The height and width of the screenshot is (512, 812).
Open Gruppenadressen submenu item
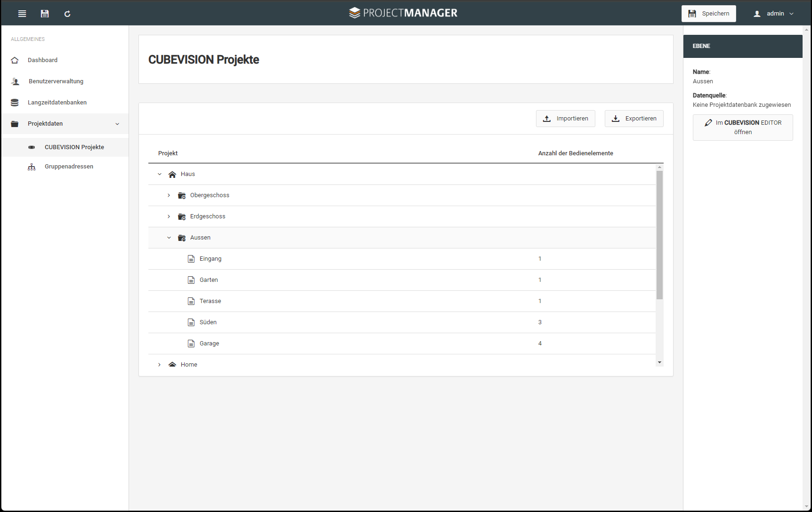65,167
